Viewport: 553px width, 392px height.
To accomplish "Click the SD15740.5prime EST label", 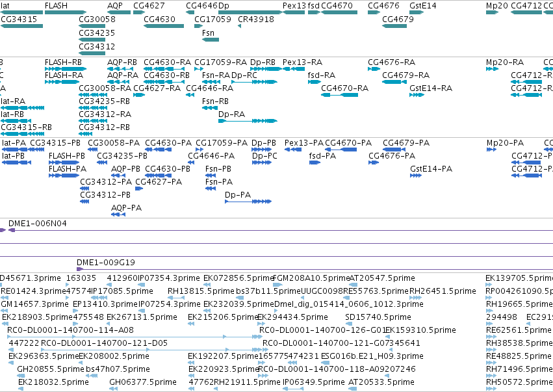I will pos(378,317).
